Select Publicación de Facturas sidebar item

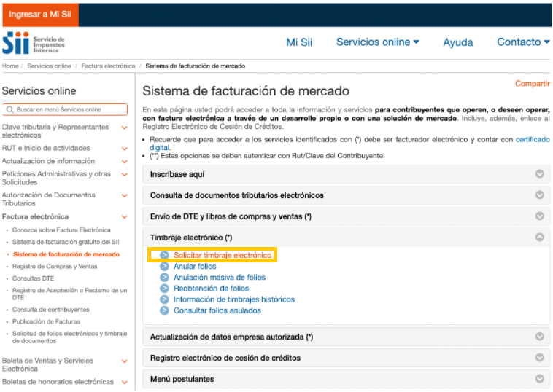pos(46,321)
